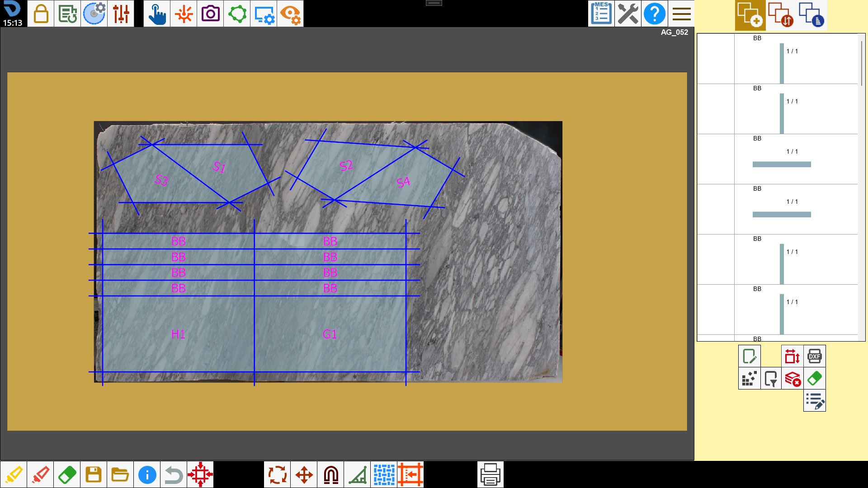868x488 pixels.
Task: Import a file with the DXF button
Action: [x=815, y=357]
